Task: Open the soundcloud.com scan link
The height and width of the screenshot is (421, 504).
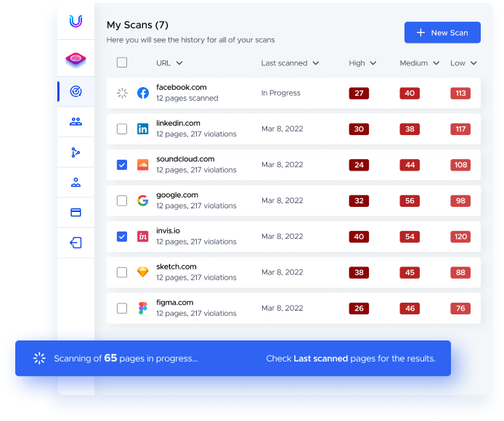Action: click(x=185, y=159)
